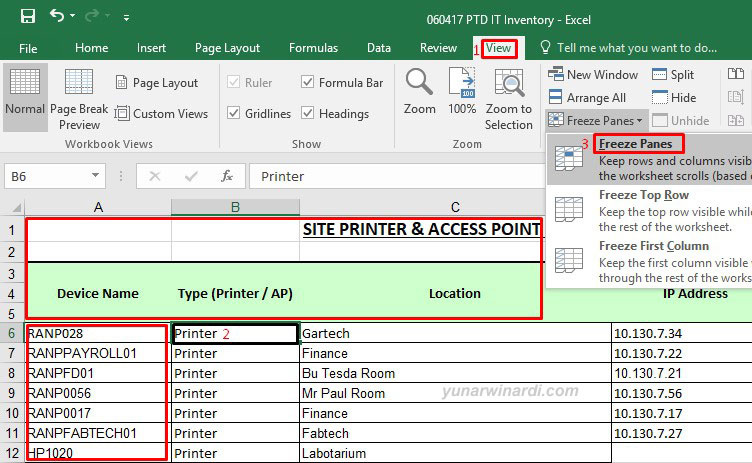The image size is (752, 463).
Task: Click the Labotarium cell
Action: 455,453
